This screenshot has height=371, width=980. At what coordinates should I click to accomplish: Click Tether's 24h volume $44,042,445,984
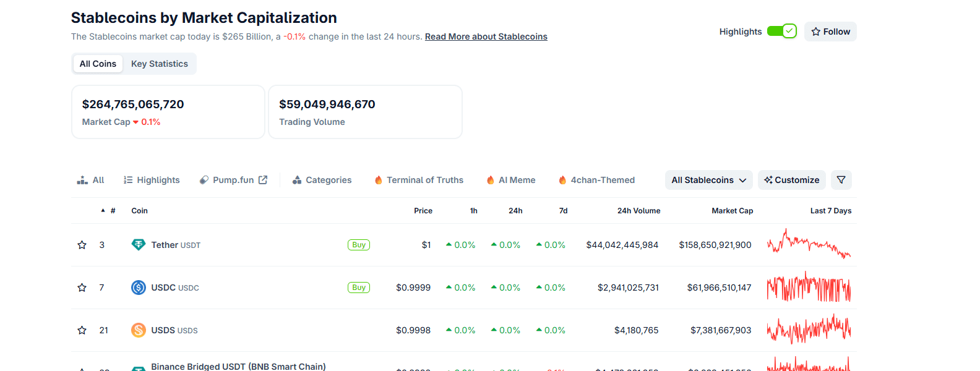622,245
